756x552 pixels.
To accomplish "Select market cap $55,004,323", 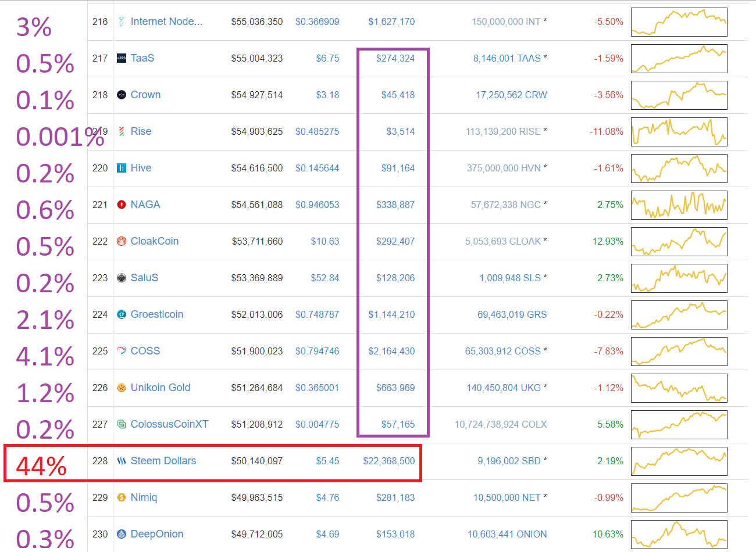I will 257,58.
